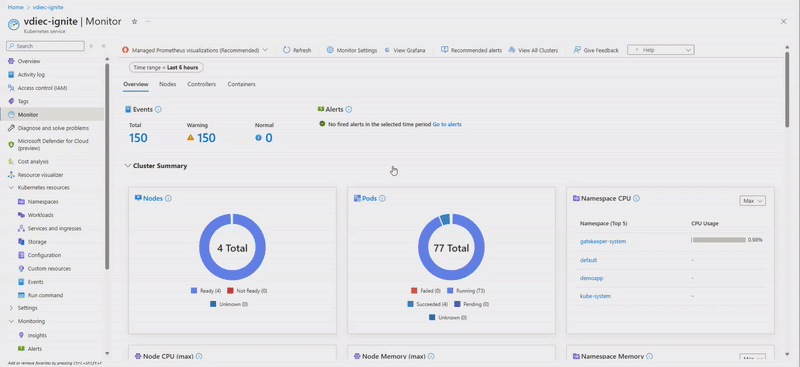
Task: Click the sidebar Search field
Action: coord(45,46)
